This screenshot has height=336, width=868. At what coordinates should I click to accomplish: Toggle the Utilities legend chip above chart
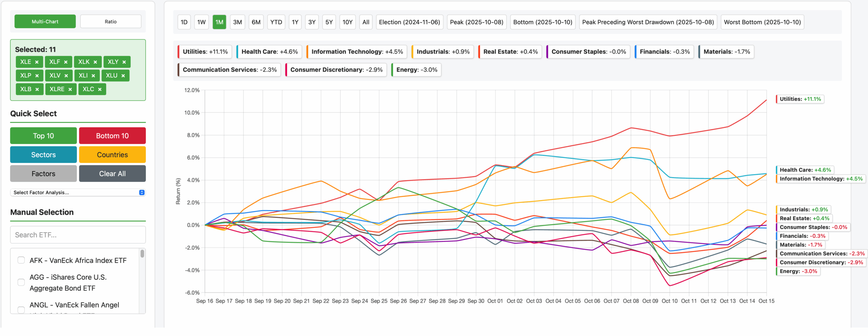tap(205, 52)
